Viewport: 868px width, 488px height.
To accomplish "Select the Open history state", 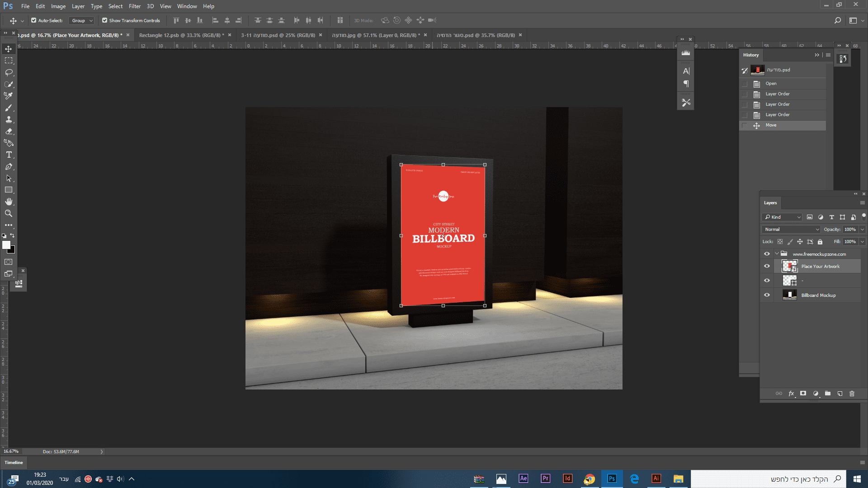I will pos(771,84).
